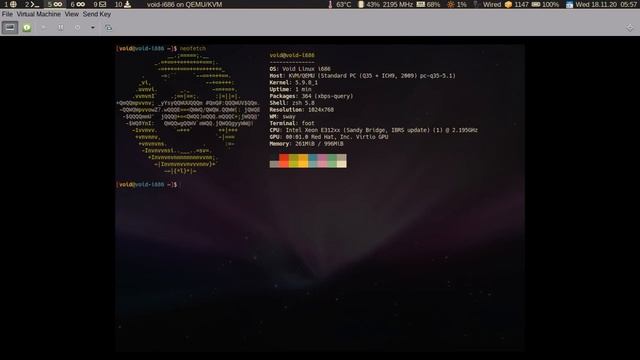
Task: Click the Shell: zsh 5.8 line
Action: click(x=292, y=103)
